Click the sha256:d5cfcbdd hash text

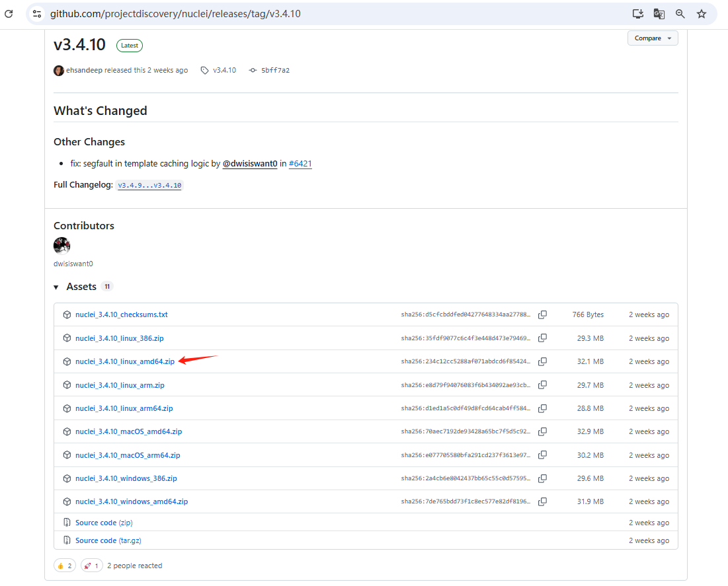[x=465, y=314]
